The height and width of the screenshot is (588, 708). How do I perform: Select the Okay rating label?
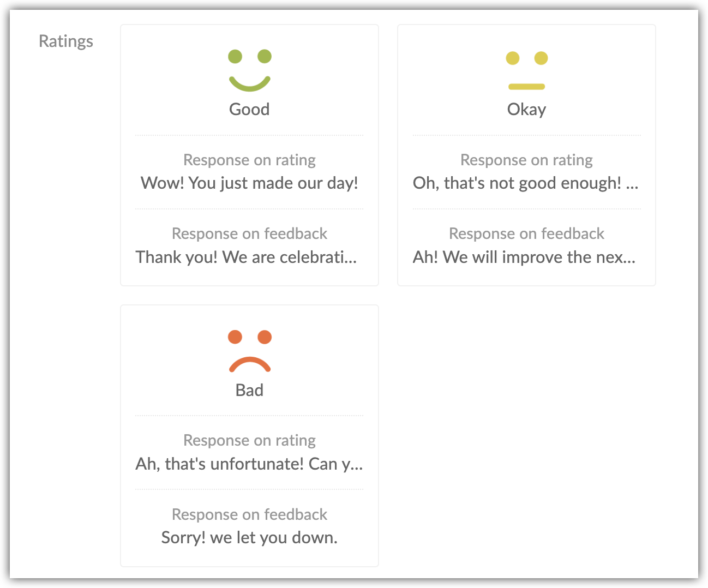pyautogui.click(x=526, y=109)
